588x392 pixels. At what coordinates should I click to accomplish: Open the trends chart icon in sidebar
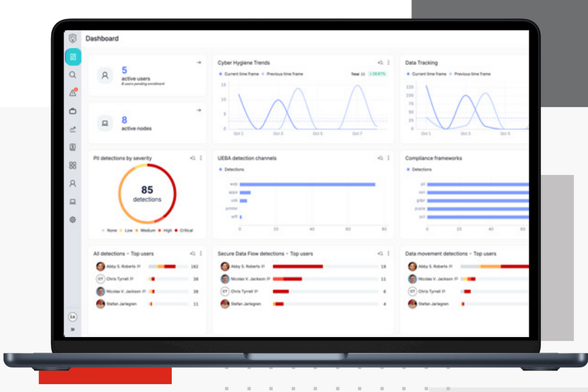[x=73, y=129]
